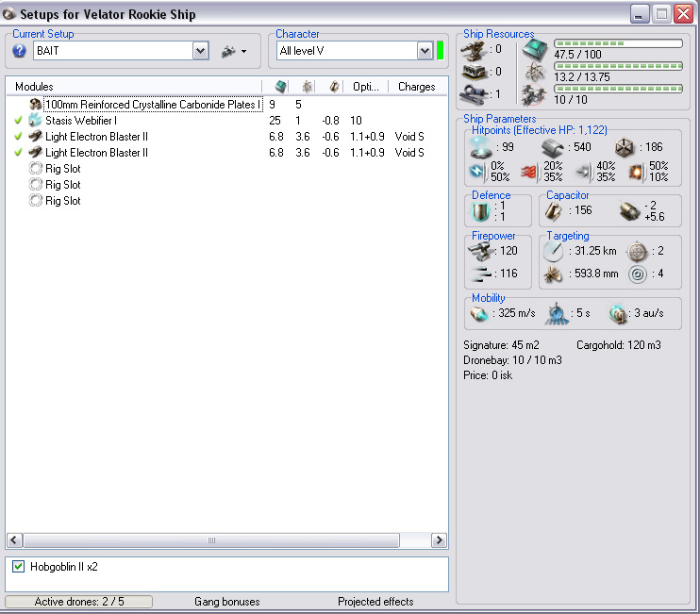Click the volley damage icon showing 116
This screenshot has height=614, width=700.
point(481,274)
